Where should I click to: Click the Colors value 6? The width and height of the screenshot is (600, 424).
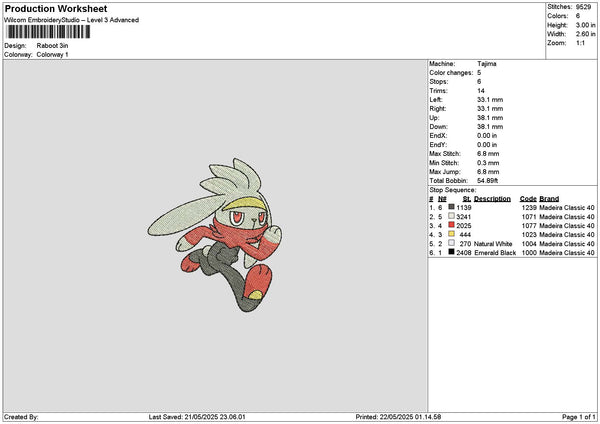[x=578, y=16]
